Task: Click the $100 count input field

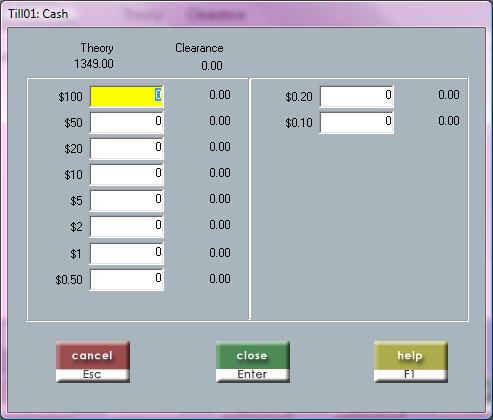Action: tap(127, 96)
